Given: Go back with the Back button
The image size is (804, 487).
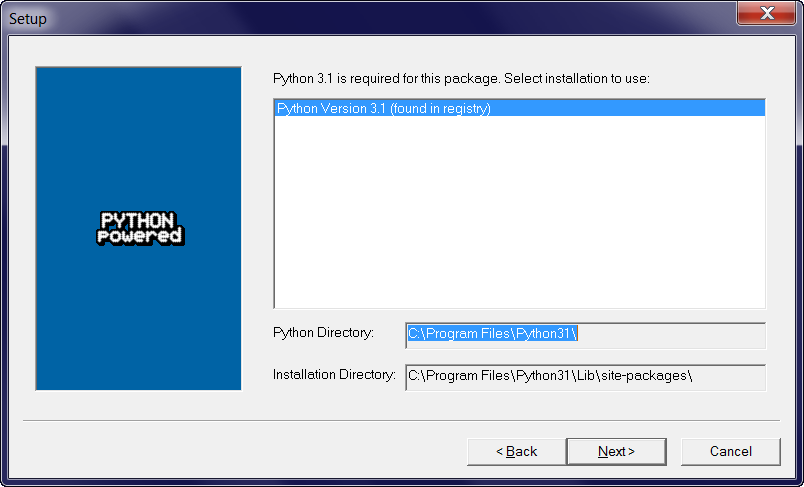Looking at the screenshot, I should pos(516,451).
